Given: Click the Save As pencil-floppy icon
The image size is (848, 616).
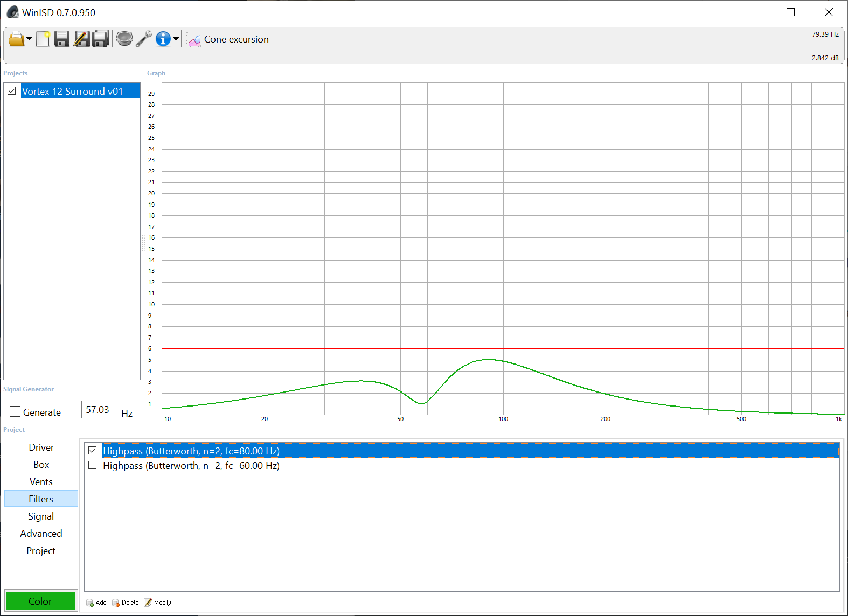Looking at the screenshot, I should [81, 39].
